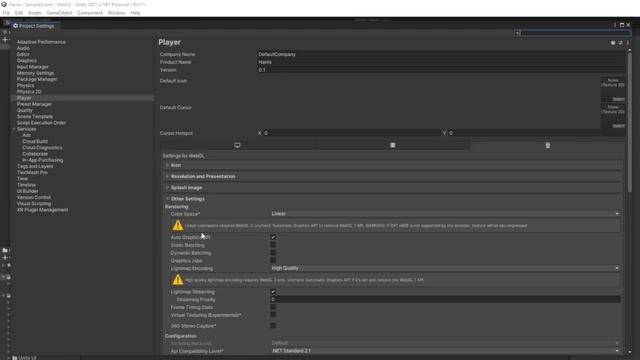Open the Component menu

pyautogui.click(x=90, y=13)
